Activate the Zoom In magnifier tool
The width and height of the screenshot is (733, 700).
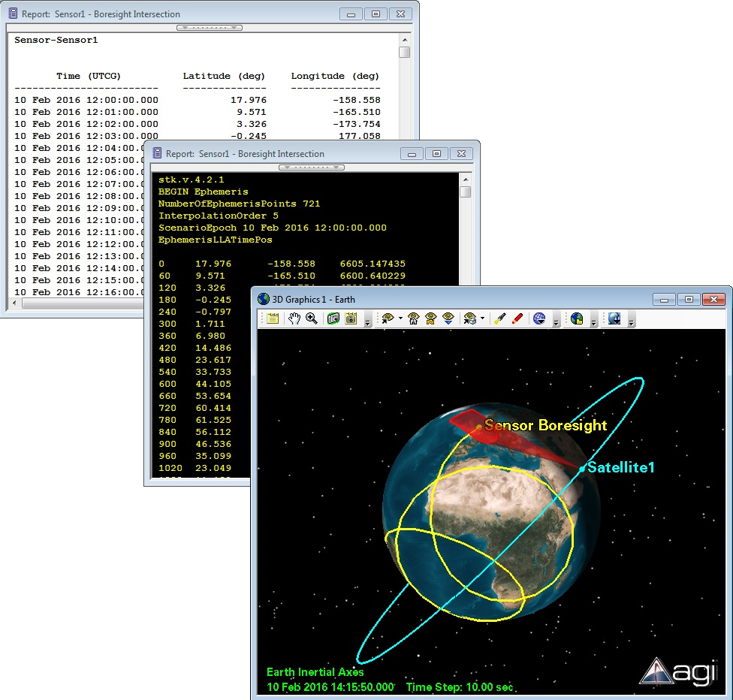312,318
